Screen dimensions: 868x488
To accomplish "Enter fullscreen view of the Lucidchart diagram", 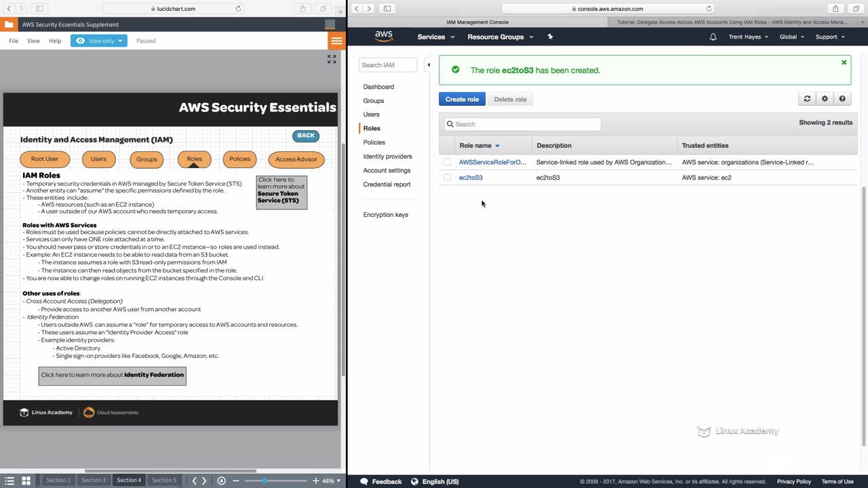I will click(332, 60).
